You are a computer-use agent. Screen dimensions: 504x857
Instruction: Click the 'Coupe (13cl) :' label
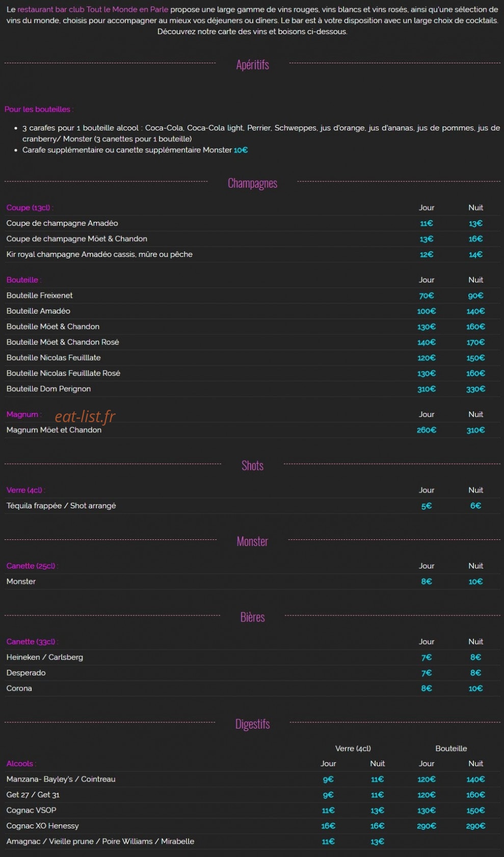pos(30,207)
